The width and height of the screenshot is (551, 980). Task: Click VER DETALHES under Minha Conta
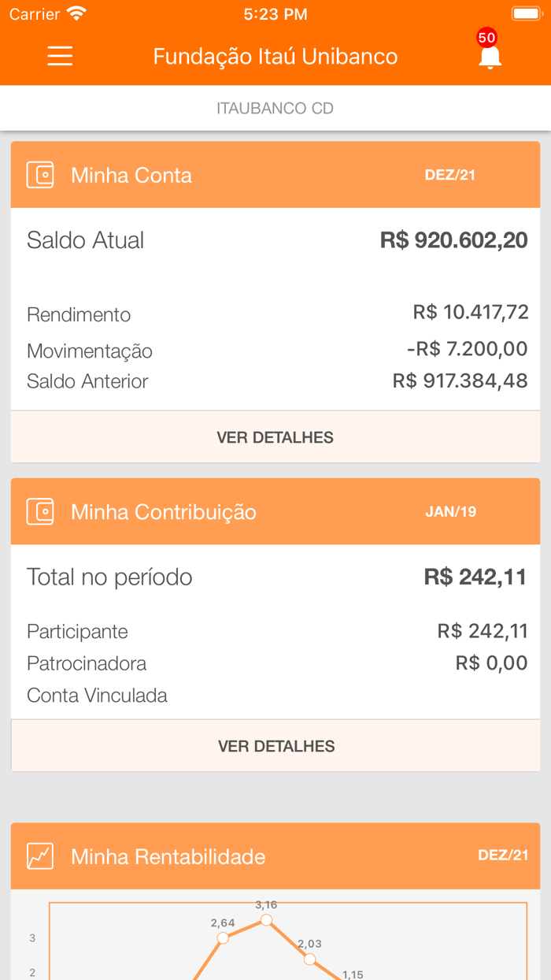tap(275, 436)
